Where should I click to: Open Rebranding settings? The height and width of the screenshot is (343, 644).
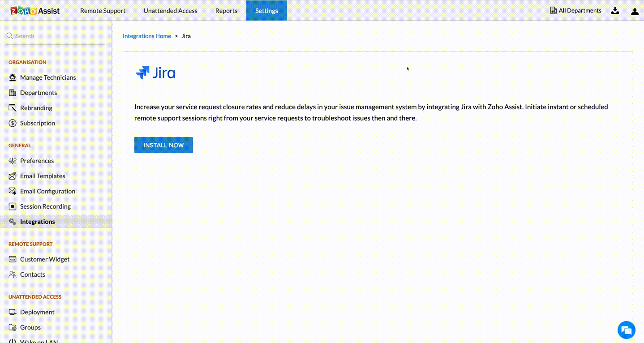36,108
